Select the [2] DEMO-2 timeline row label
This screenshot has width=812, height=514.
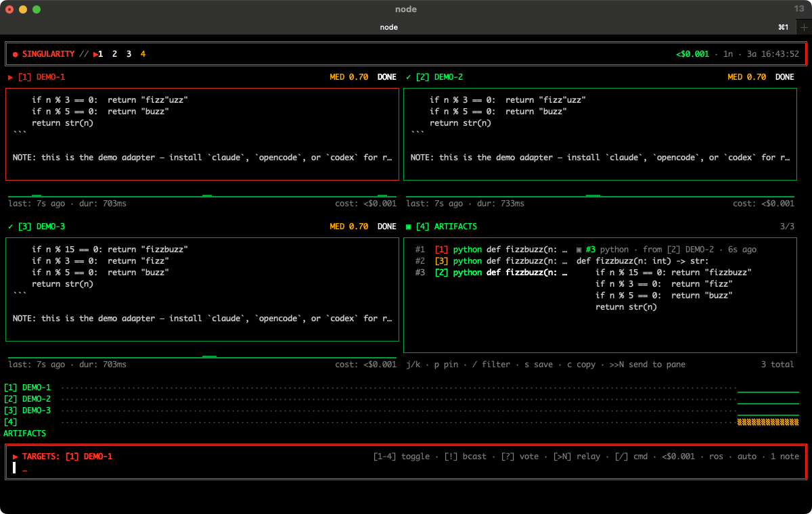(x=27, y=399)
